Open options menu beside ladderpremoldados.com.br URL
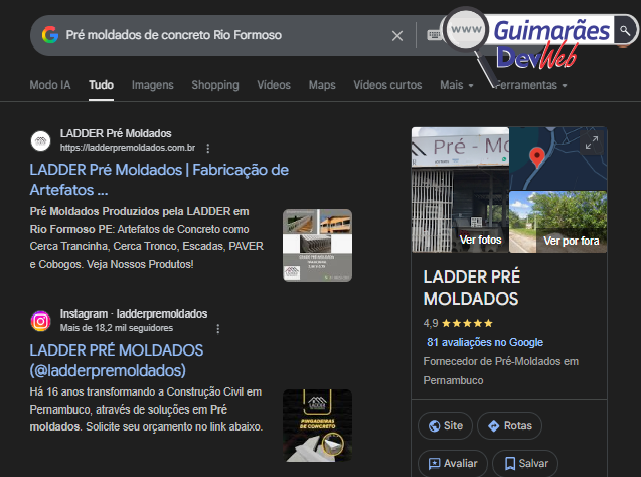Viewport: 641px width, 477px height. pos(208,148)
